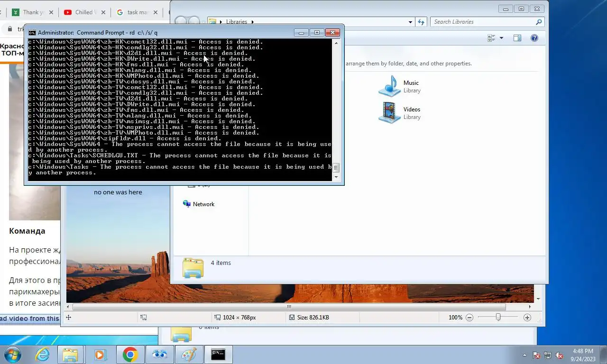Open the network tray icon
Image resolution: width=607 pixels, height=364 pixels.
(x=548, y=355)
